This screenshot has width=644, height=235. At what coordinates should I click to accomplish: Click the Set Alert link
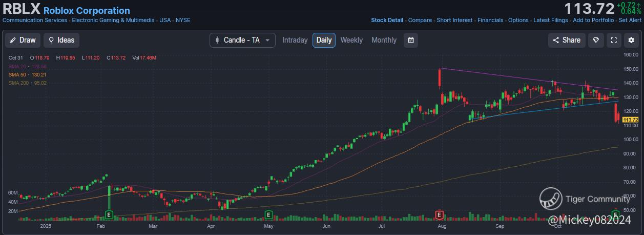pos(630,21)
